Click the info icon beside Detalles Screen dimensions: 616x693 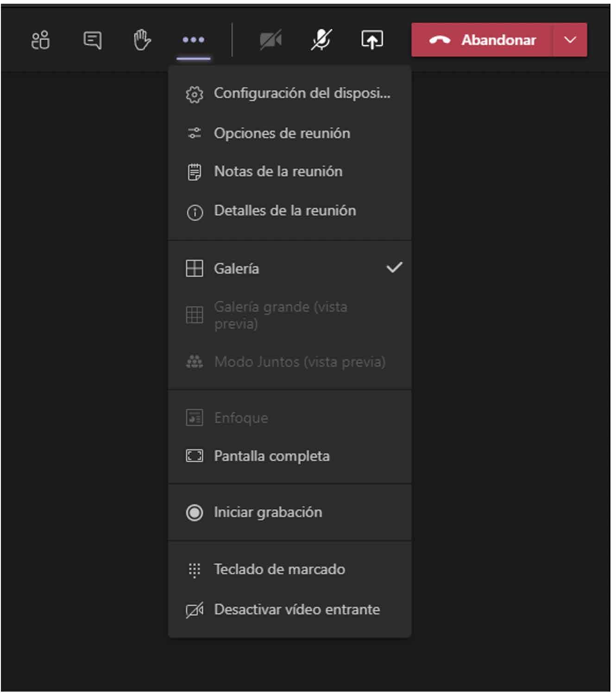[195, 213]
